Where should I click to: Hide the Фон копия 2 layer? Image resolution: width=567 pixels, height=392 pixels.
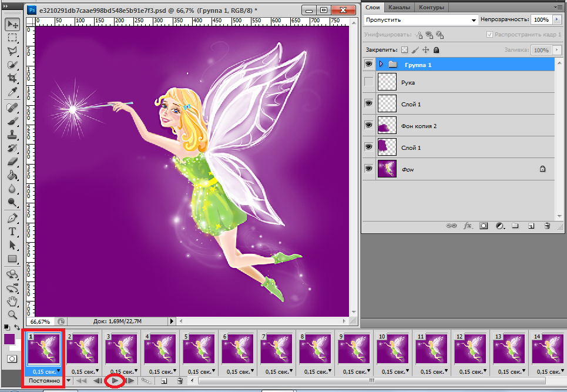369,125
